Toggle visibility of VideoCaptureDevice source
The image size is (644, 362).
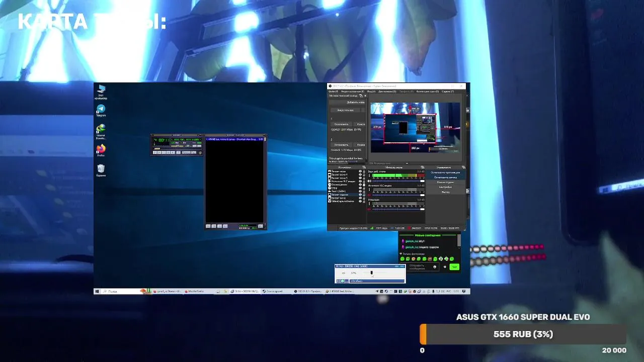[360, 201]
